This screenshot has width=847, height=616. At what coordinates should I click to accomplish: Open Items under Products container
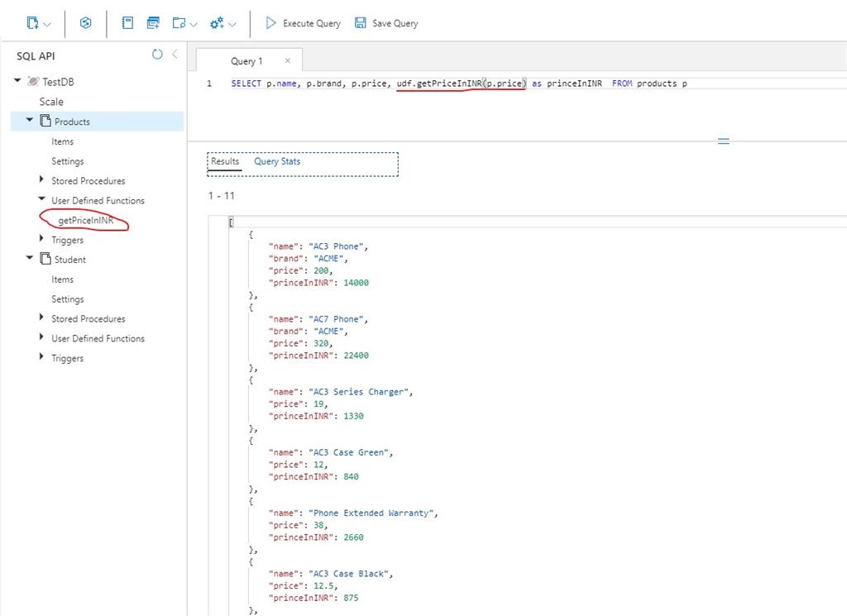coord(63,141)
